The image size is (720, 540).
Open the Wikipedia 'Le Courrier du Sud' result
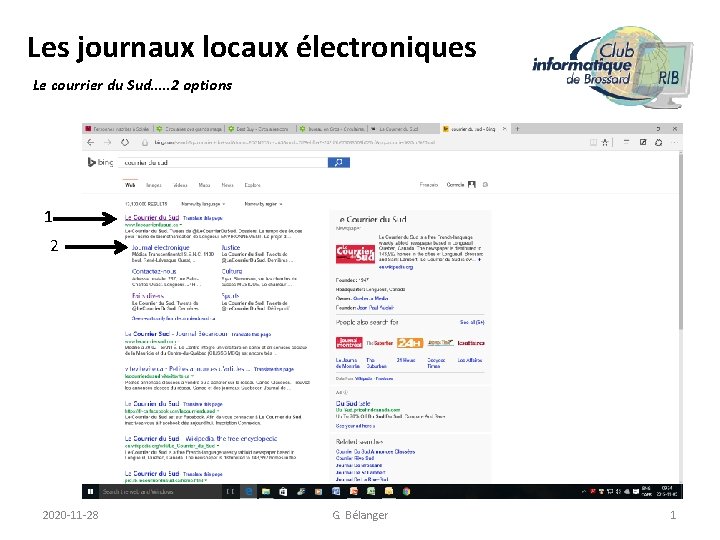click(x=201, y=439)
